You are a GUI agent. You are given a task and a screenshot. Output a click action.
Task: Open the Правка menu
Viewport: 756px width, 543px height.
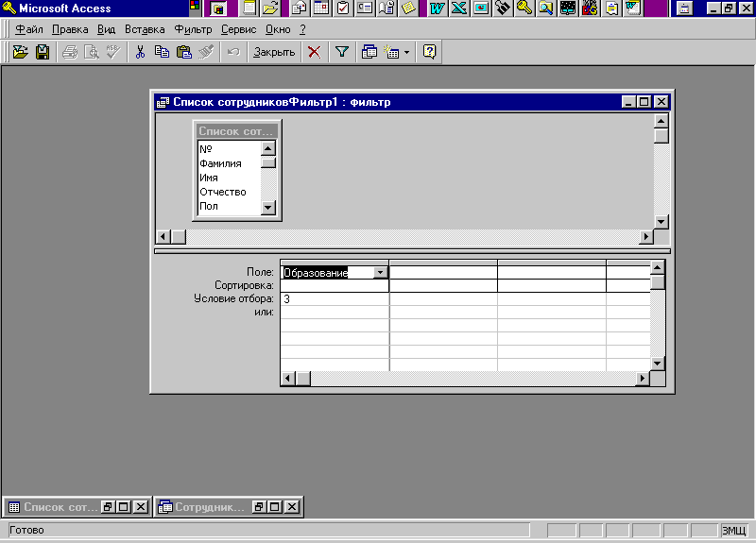pyautogui.click(x=70, y=29)
